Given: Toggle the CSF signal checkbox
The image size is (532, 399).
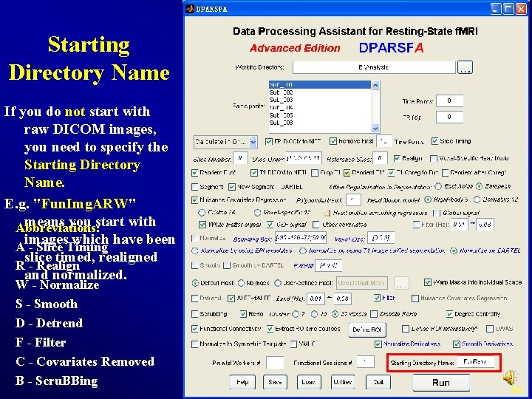Looking at the screenshot, I should (270, 225).
